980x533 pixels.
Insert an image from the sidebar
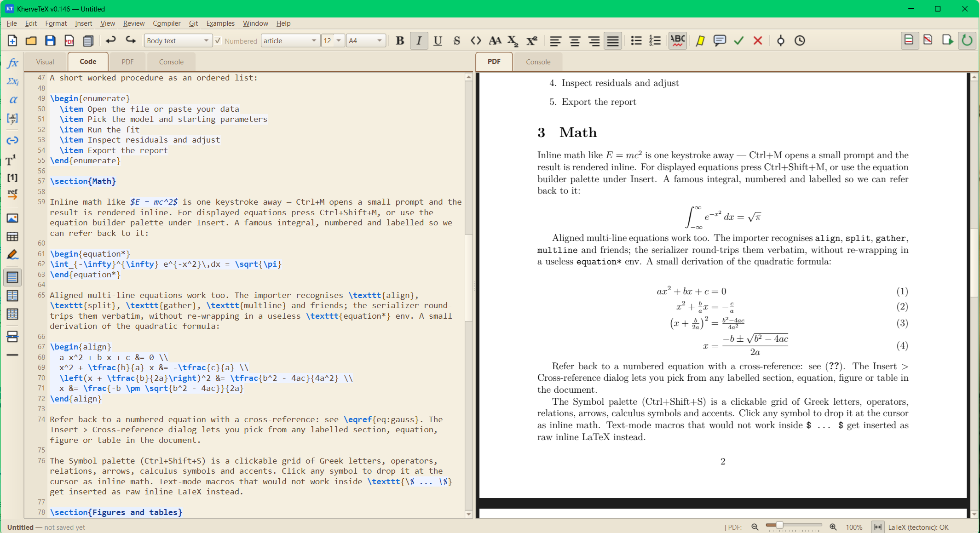click(x=12, y=218)
